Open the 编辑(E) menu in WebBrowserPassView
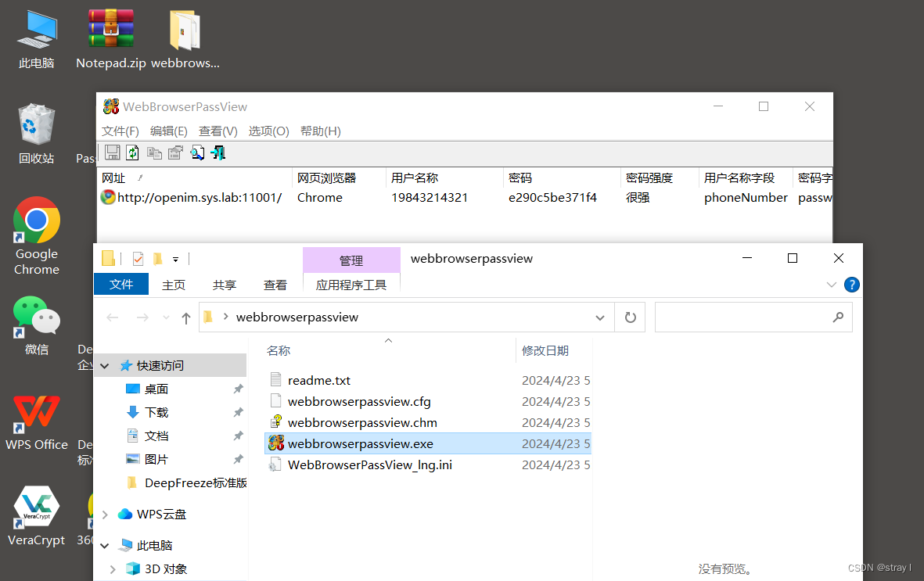924x581 pixels. (x=168, y=131)
